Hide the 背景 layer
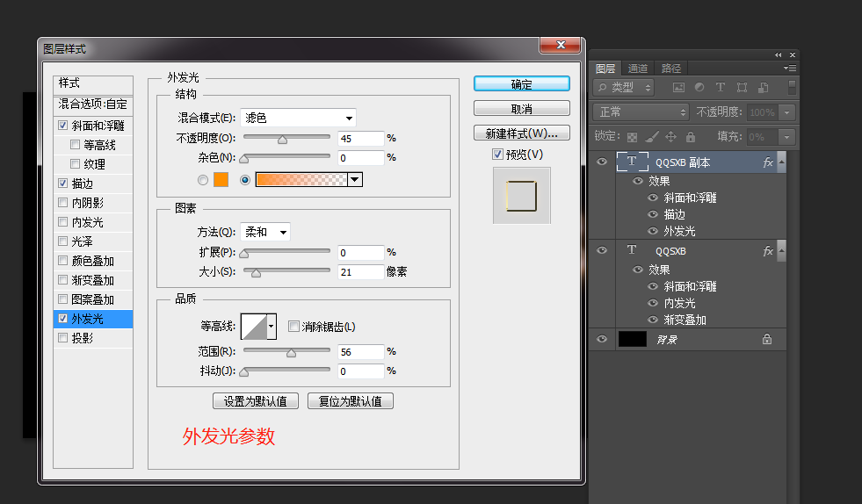 pos(602,339)
